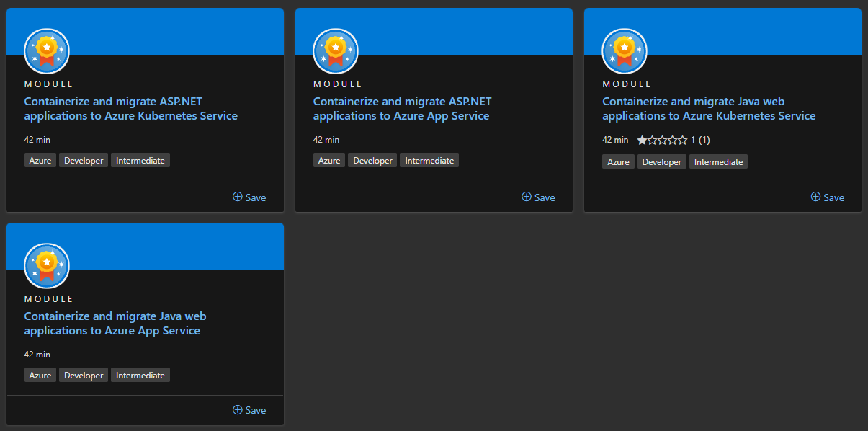Screen dimensions: 868x431
Task: Click "42 min" on Java Kubernetes card
Action: [615, 140]
